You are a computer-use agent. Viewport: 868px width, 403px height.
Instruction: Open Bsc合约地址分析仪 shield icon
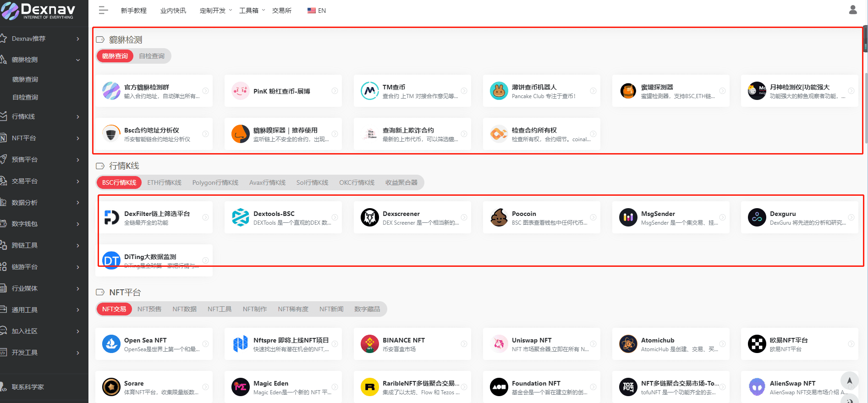111,134
